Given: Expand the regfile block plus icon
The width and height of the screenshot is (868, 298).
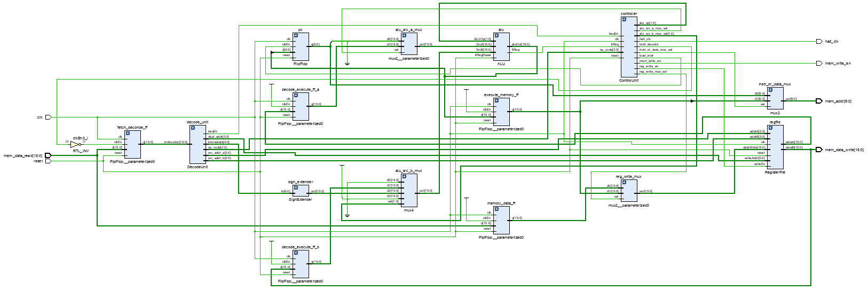Looking at the screenshot, I should [x=770, y=128].
